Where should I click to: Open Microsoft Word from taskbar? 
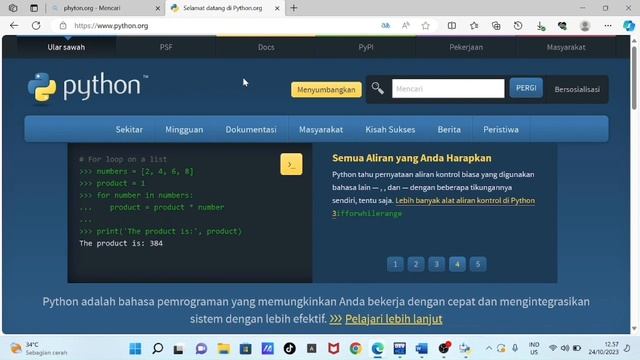(422, 349)
